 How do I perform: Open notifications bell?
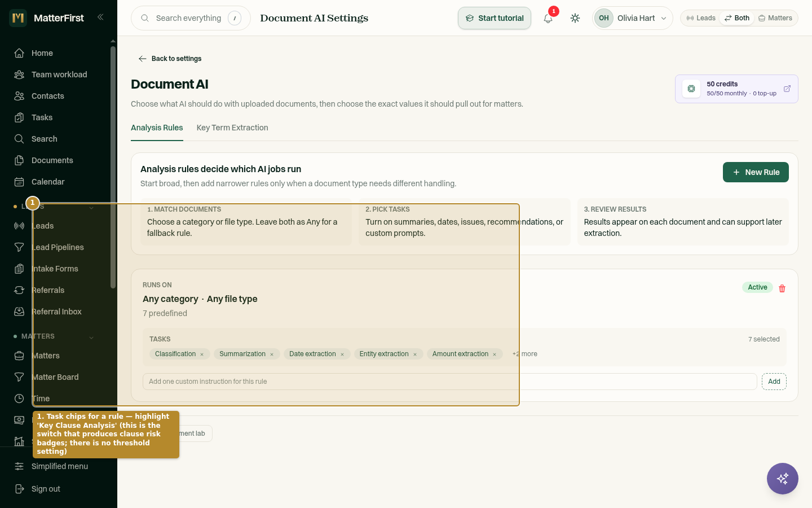click(x=548, y=18)
